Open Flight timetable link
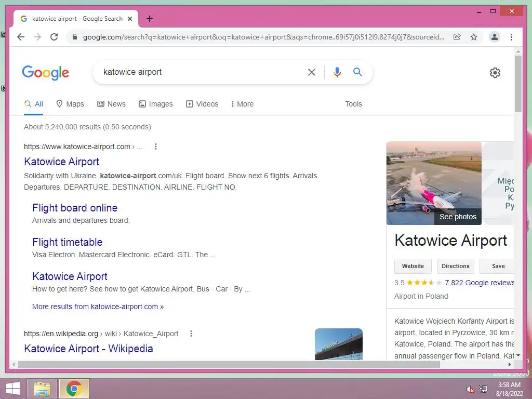The image size is (532, 399). click(x=67, y=242)
